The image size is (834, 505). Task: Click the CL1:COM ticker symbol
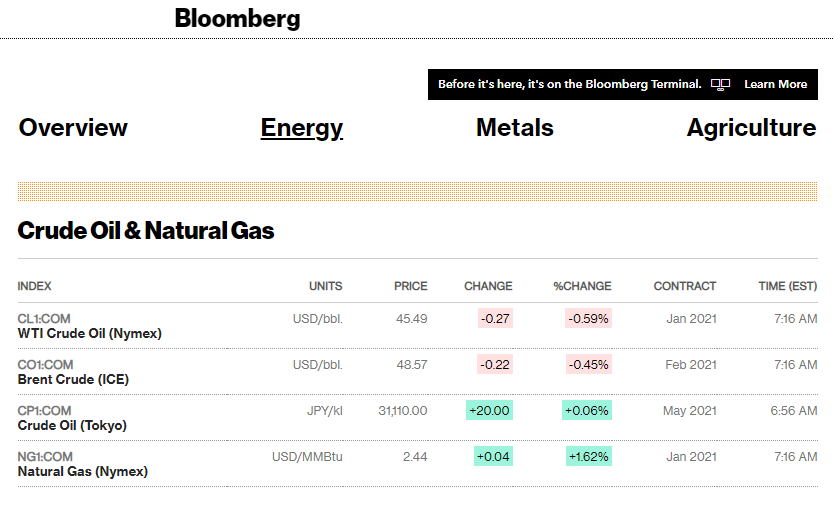coord(45,319)
